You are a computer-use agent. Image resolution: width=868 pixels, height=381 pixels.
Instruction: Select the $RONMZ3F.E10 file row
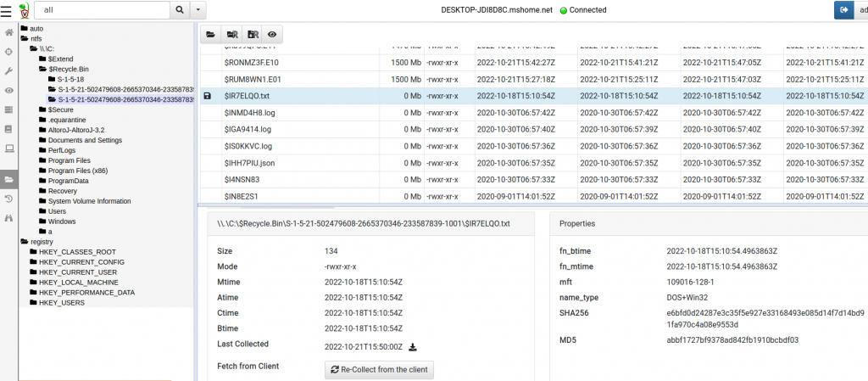click(533, 63)
